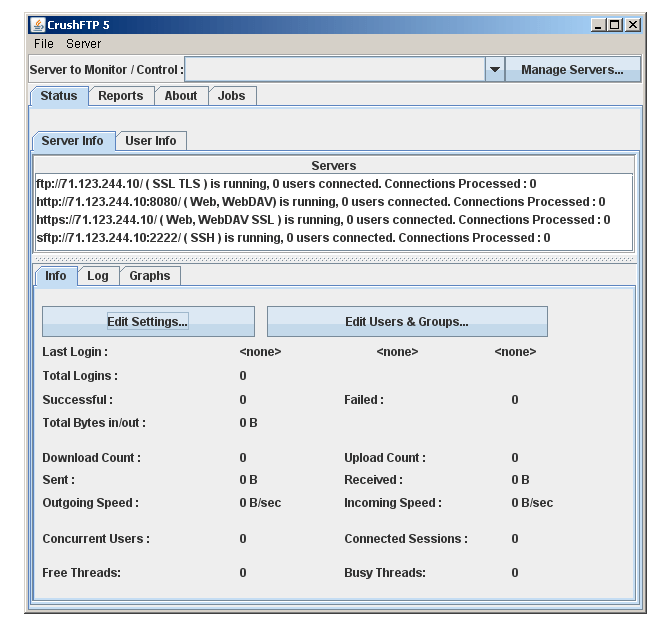Screen dimensions: 669x631
Task: Select the https://71.123.244.10/ WebDAV SSL row
Action: tap(334, 220)
